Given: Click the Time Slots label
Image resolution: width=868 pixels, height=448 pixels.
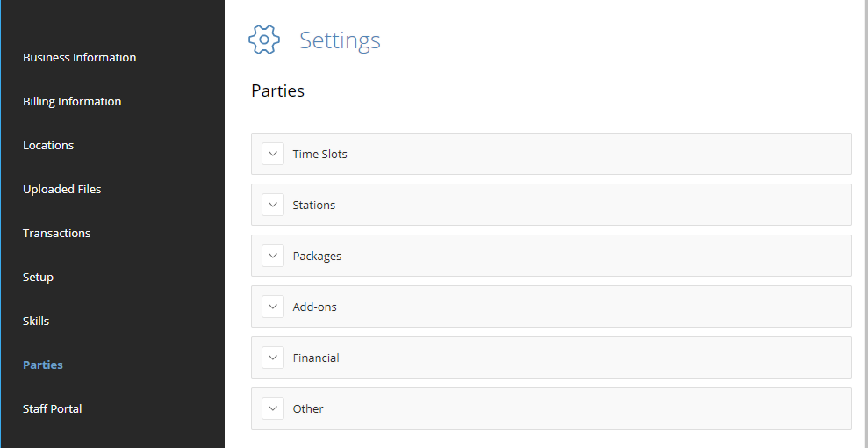Looking at the screenshot, I should pyautogui.click(x=320, y=154).
